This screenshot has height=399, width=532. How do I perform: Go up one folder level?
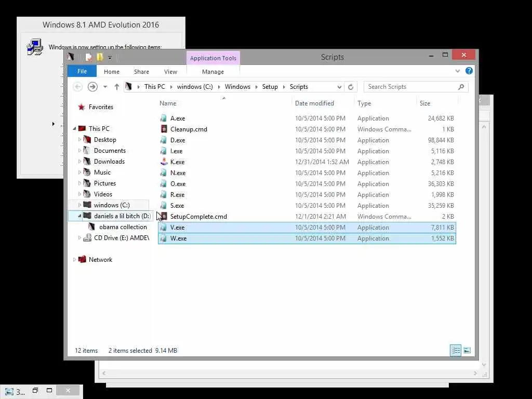(x=117, y=87)
